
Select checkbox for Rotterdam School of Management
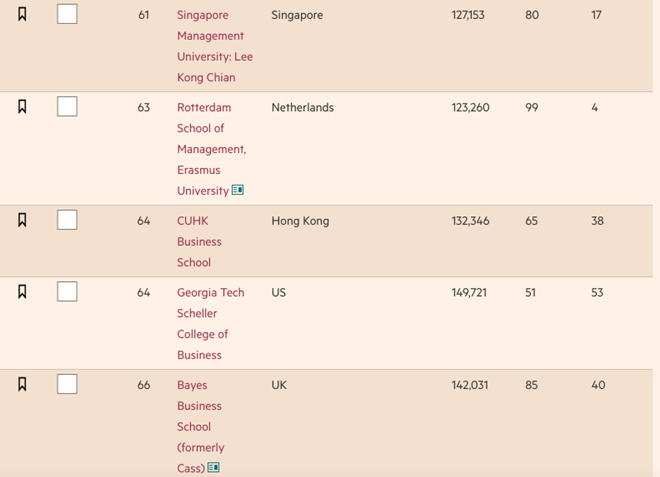67,106
